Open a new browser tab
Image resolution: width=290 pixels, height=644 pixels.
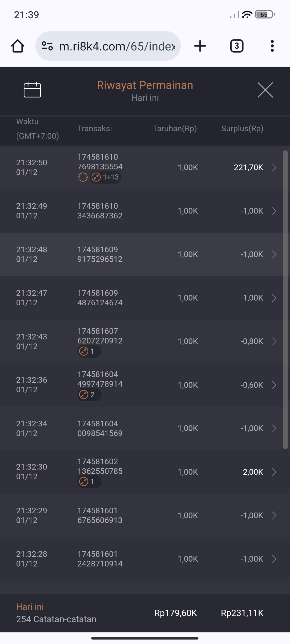pos(200,46)
